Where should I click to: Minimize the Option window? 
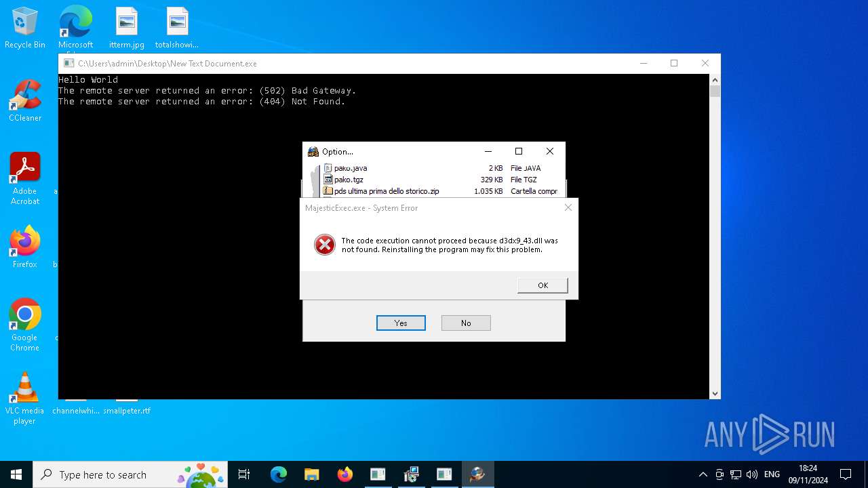[488, 151]
